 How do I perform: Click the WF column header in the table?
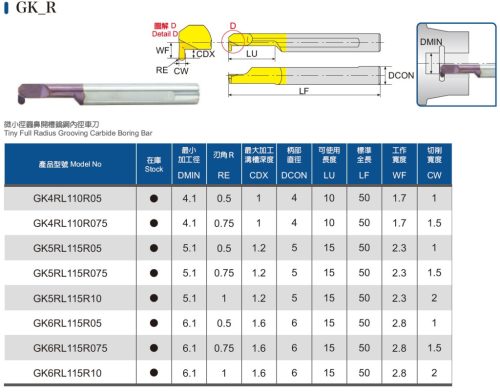[399, 164]
